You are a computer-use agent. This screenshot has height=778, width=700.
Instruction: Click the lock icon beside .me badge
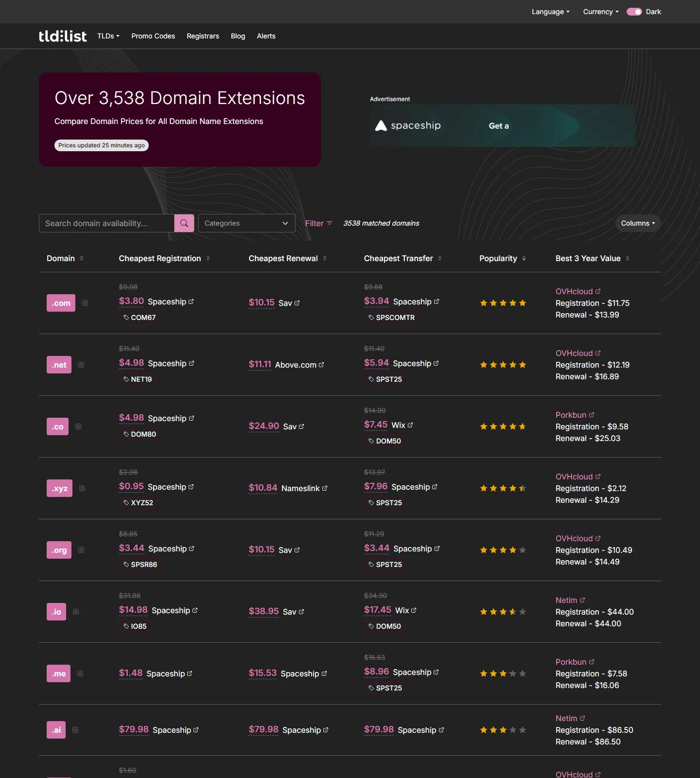[80, 673]
